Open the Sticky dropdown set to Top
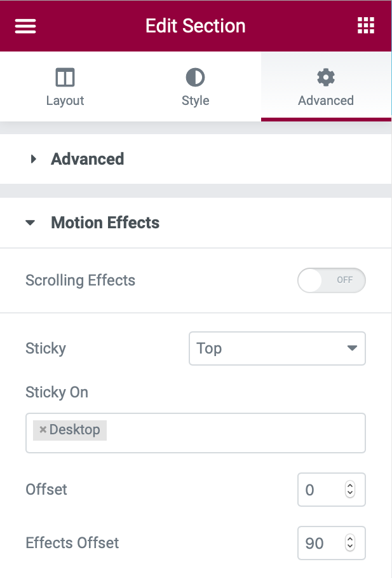 [277, 348]
